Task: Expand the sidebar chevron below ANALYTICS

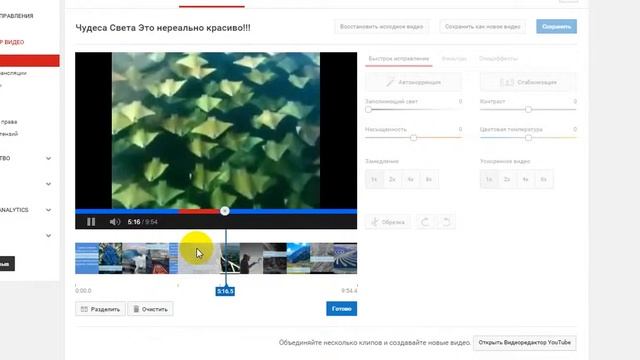Action: [x=49, y=236]
